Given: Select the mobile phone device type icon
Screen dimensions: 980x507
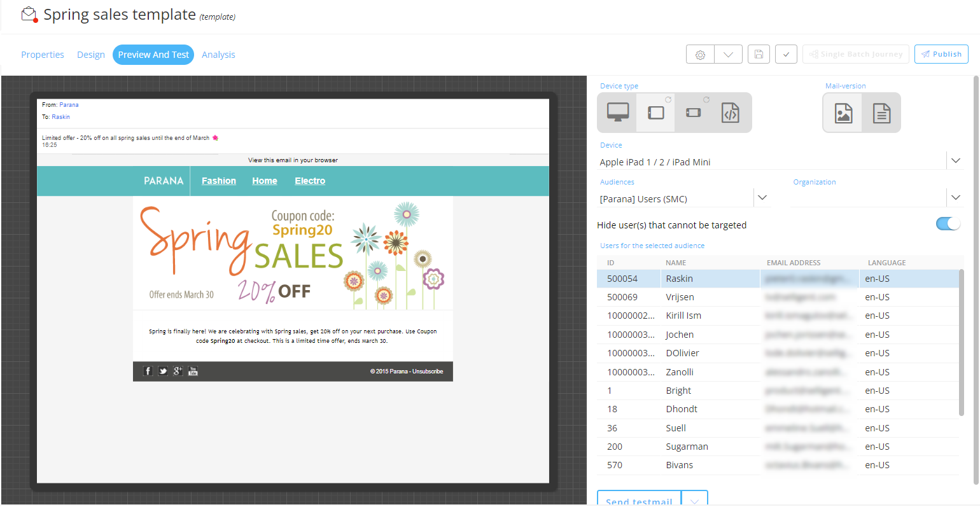Looking at the screenshot, I should tap(693, 113).
